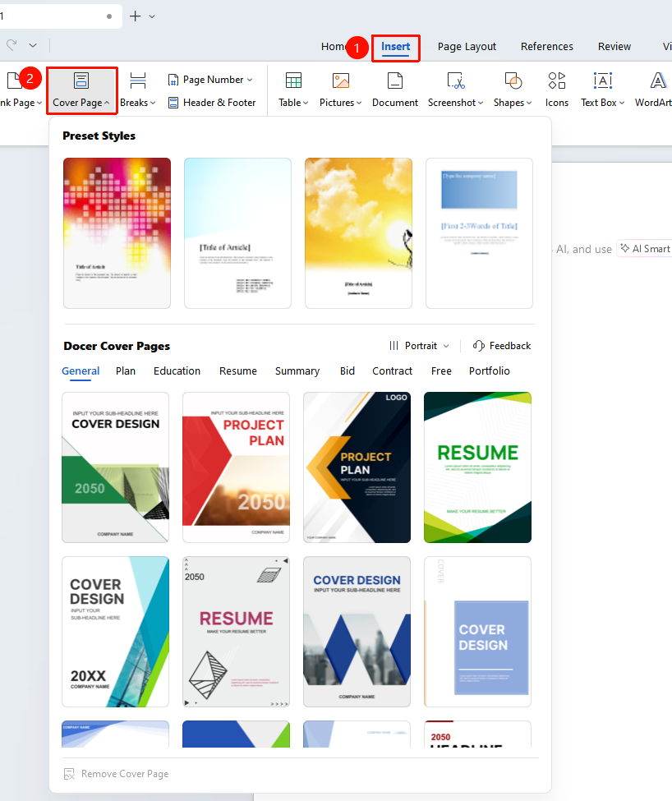
Task: Expand the Page Number dropdown arrow
Action: pyautogui.click(x=250, y=80)
